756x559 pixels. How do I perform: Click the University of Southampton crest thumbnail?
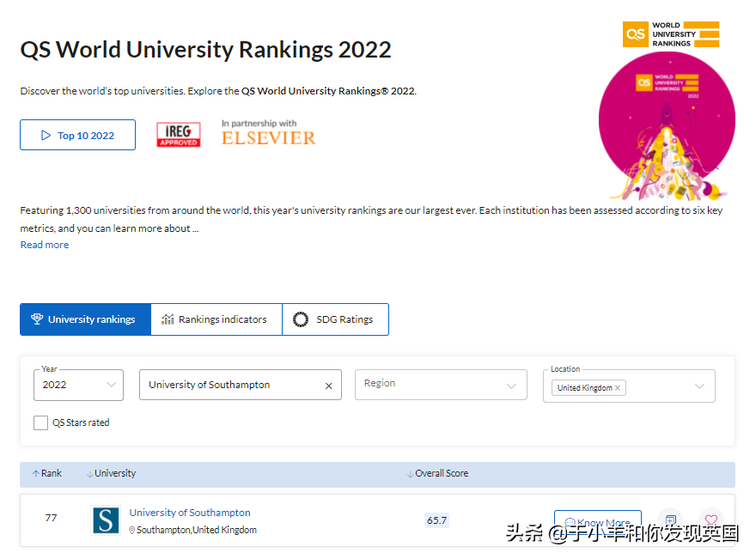pos(106,520)
